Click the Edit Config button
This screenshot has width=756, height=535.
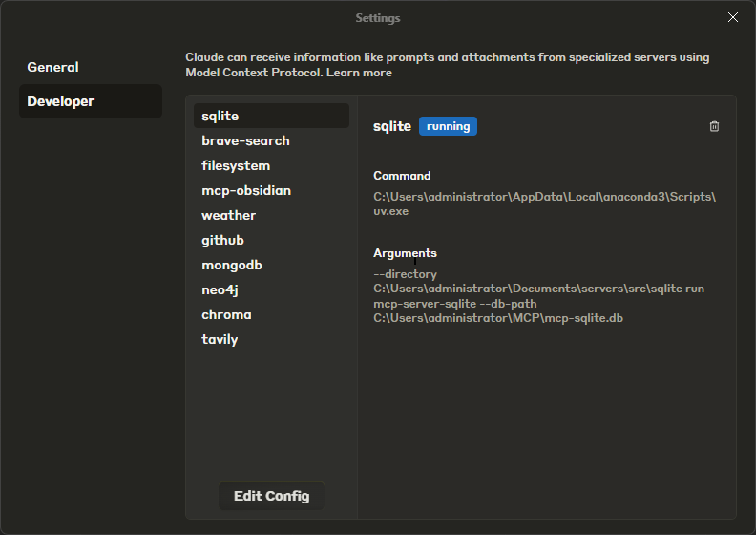tap(271, 496)
